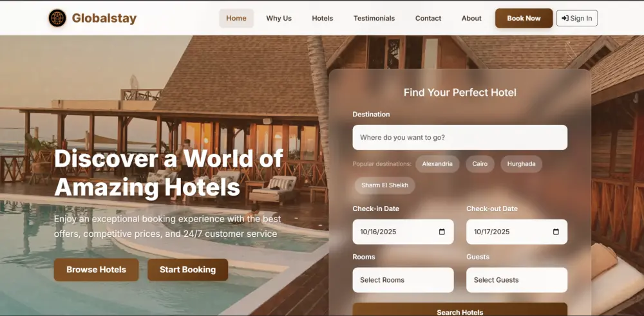Viewport: 644px width, 316px height.
Task: Click the Globalstay globe logo icon
Action: coord(57,18)
